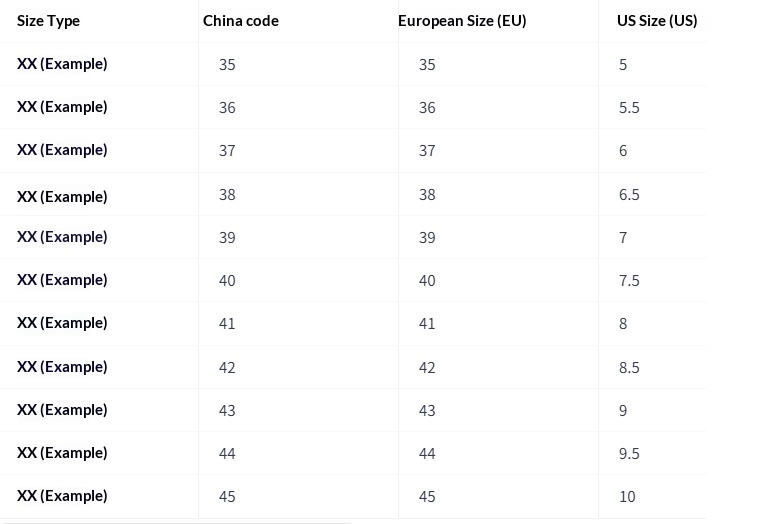
Task: Select China code cell with value 42
Action: (x=227, y=368)
